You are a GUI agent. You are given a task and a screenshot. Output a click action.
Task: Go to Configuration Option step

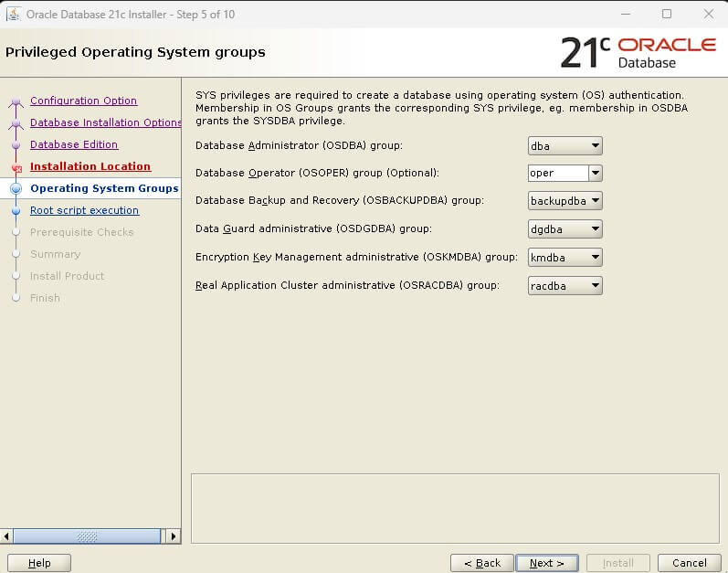tap(83, 101)
